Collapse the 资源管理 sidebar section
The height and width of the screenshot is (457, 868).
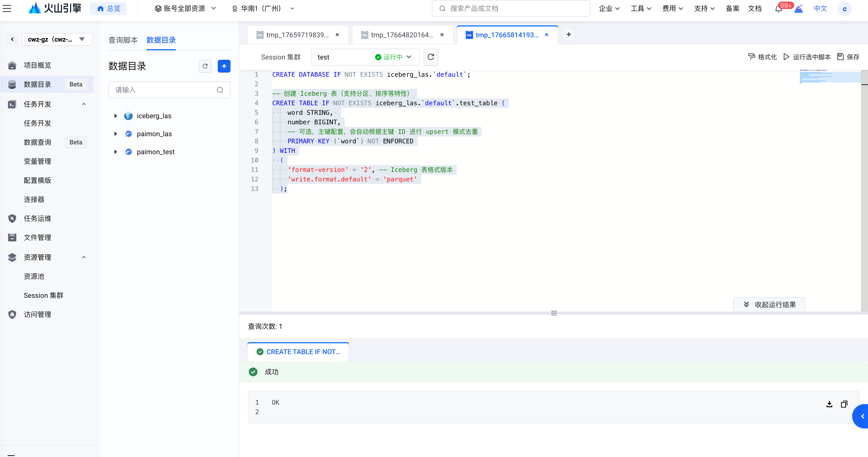(84, 257)
